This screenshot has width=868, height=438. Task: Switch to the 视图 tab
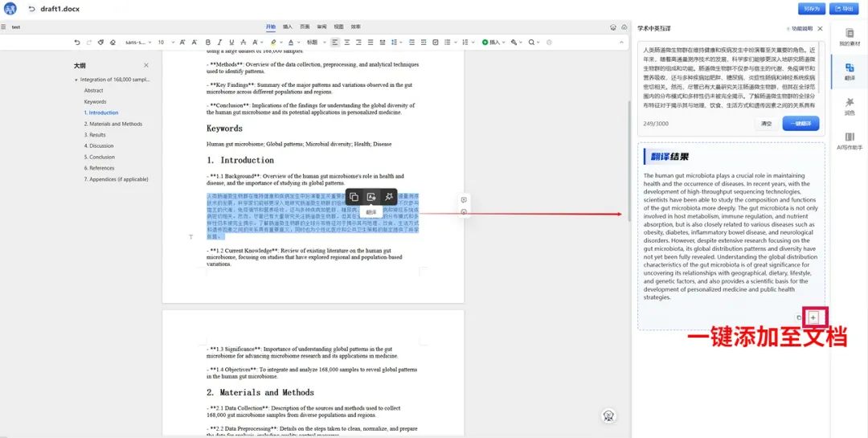click(x=339, y=27)
